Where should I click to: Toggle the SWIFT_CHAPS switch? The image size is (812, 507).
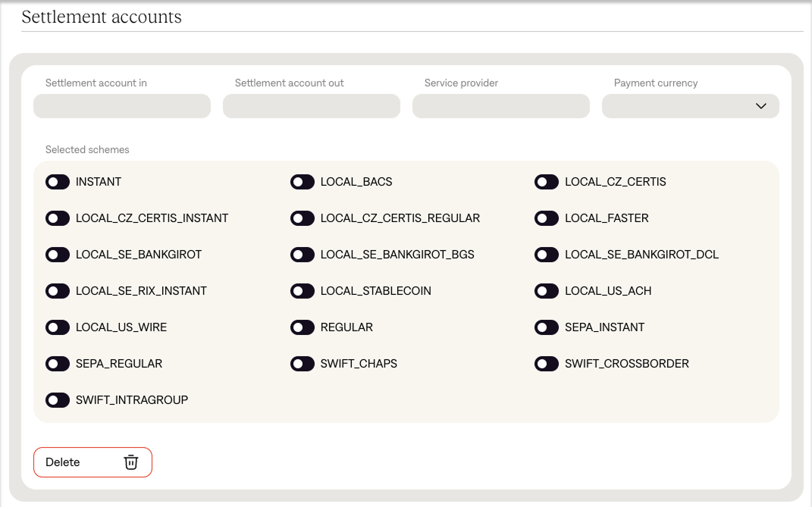(303, 364)
